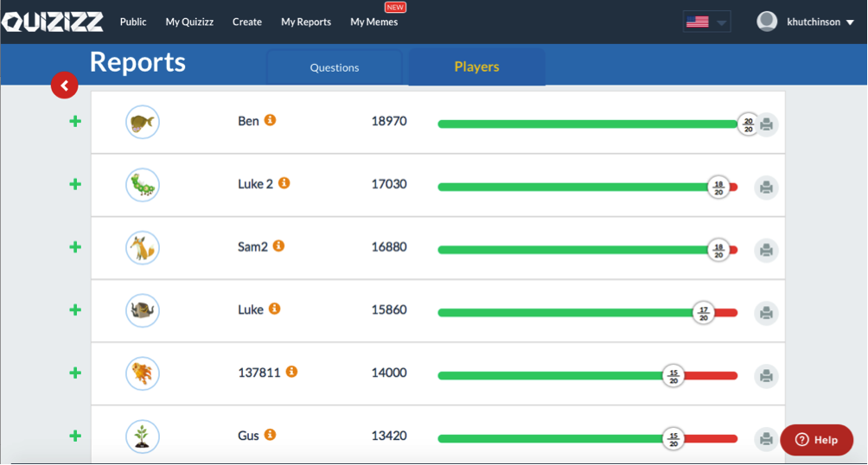
Task: Click the red Help button
Action: [x=816, y=440]
